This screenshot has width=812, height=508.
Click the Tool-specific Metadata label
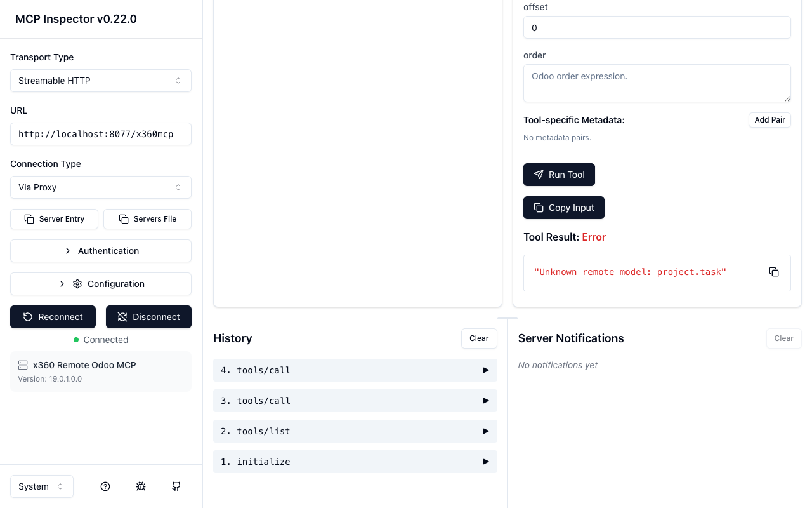point(574,120)
